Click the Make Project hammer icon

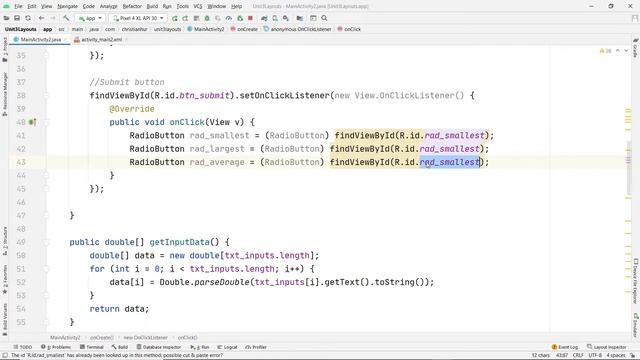pyautogui.click(x=66, y=18)
